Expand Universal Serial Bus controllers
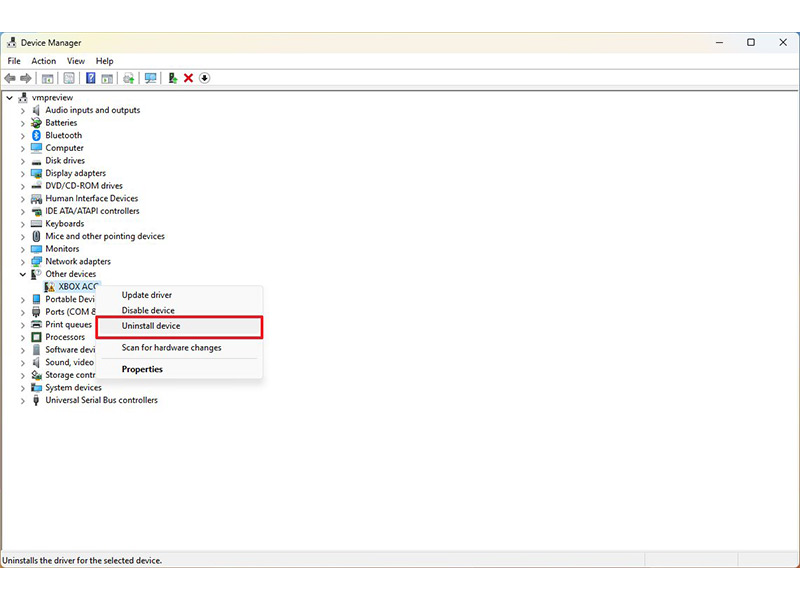800x600 pixels. (22, 401)
